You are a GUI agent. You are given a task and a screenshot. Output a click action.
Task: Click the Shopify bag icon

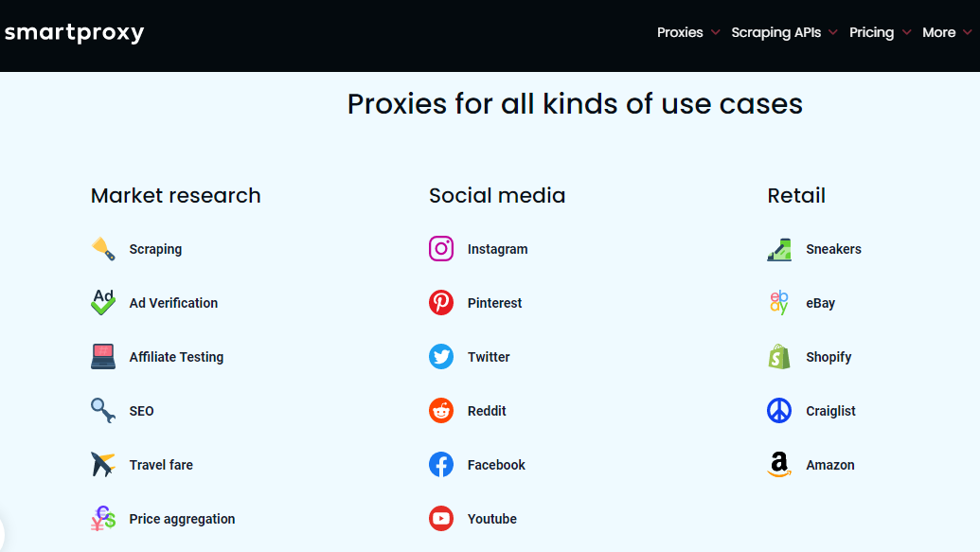[778, 357]
